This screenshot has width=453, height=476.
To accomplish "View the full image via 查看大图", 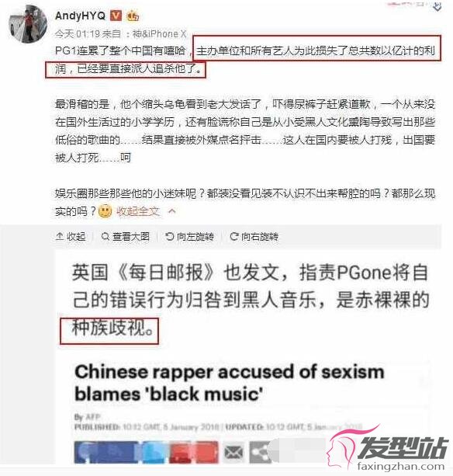I will (126, 236).
